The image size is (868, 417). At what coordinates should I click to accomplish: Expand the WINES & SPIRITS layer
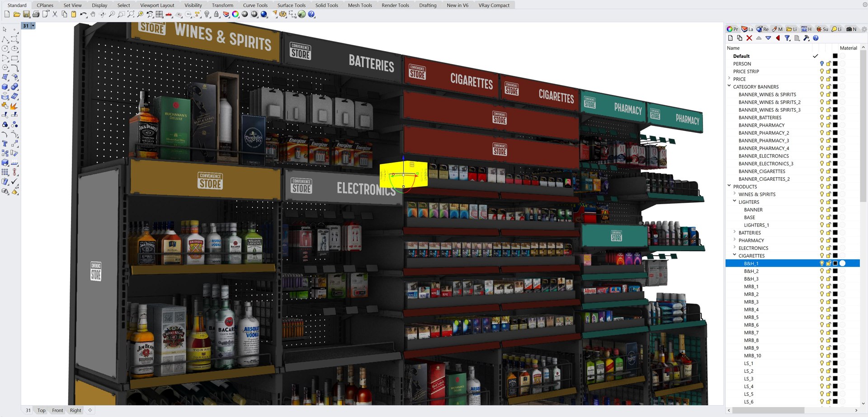(x=735, y=194)
